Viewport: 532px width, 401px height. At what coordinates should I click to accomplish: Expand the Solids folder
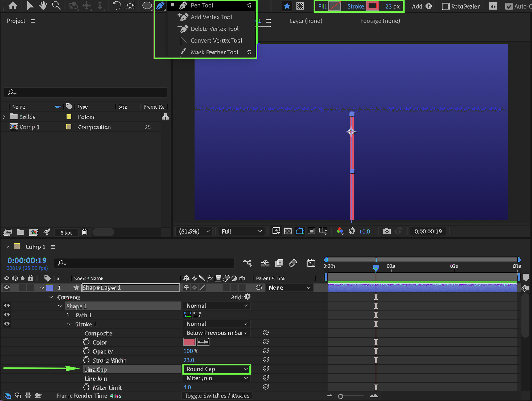(4, 117)
